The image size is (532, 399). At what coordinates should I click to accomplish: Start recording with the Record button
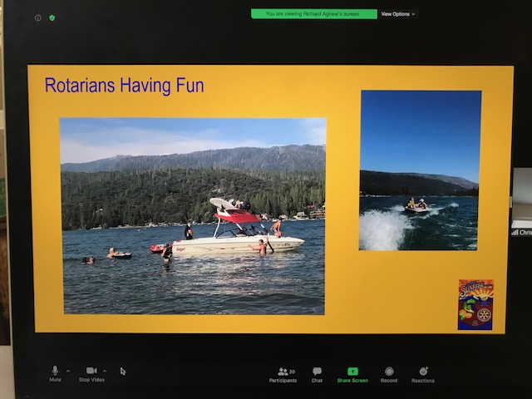pyautogui.click(x=388, y=374)
